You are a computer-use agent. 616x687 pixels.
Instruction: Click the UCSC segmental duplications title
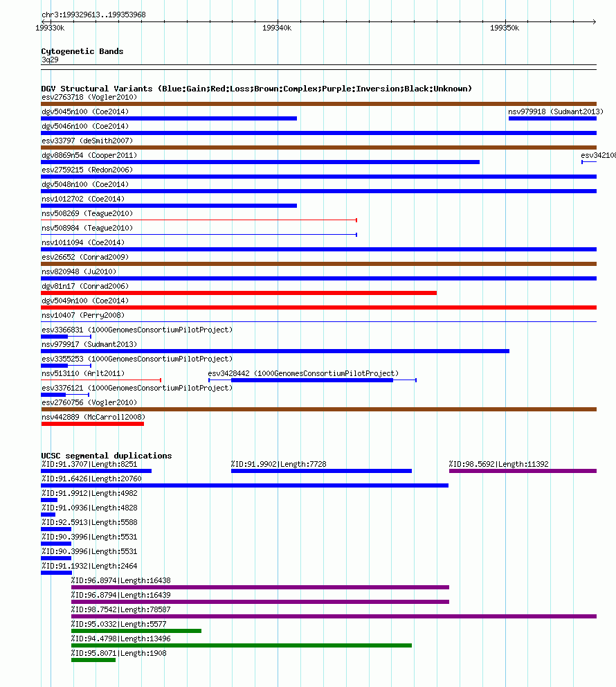(x=107, y=456)
